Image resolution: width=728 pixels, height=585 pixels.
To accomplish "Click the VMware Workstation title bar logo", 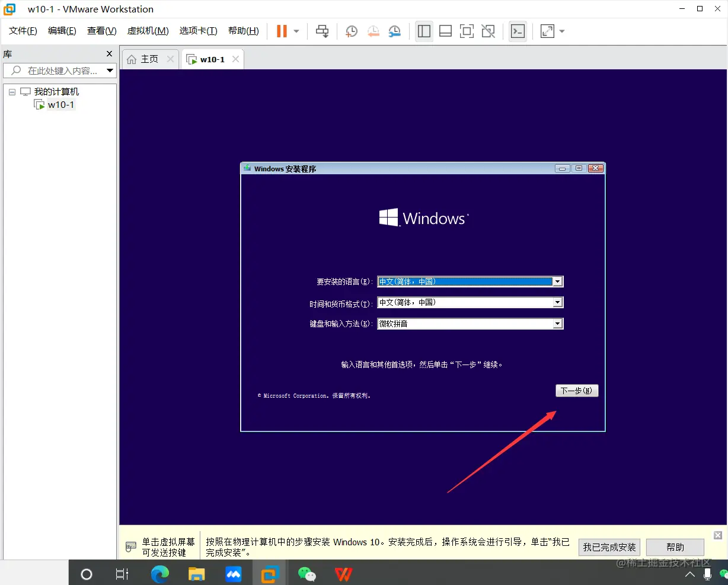I will (x=9, y=9).
